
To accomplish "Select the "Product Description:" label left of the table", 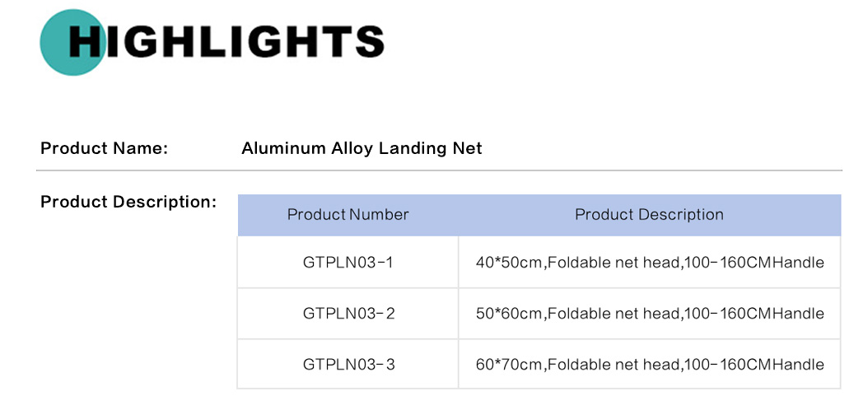I will [128, 202].
